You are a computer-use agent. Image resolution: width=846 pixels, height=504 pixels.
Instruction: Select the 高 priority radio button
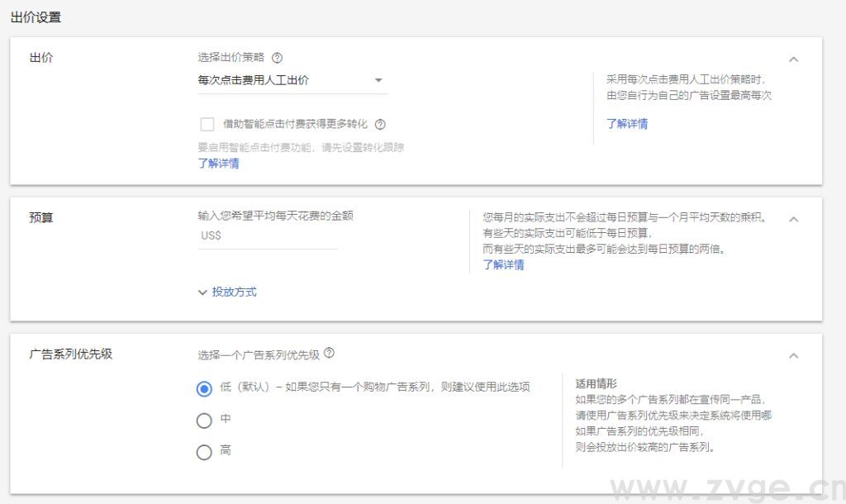coord(204,452)
